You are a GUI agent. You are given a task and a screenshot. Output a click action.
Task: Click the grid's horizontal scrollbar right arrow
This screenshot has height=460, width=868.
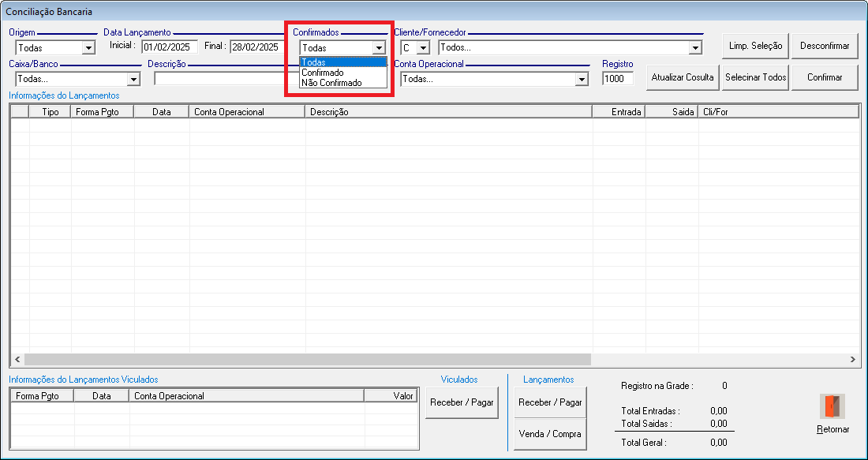(x=852, y=360)
